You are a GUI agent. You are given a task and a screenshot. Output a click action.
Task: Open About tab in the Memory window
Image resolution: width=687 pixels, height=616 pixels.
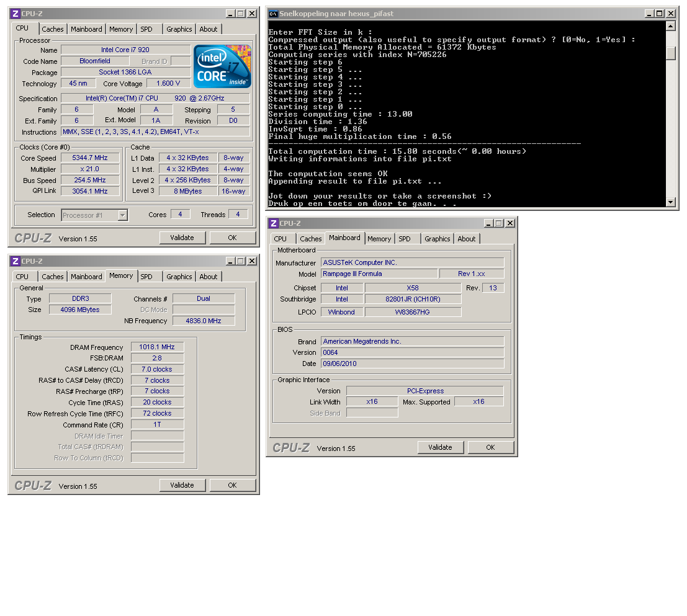[x=208, y=277]
